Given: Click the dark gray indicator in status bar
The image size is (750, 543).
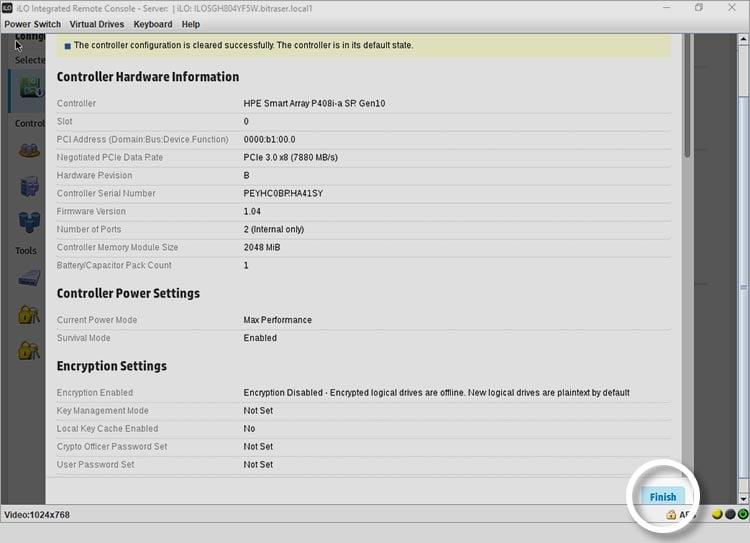Looking at the screenshot, I should point(729,514).
